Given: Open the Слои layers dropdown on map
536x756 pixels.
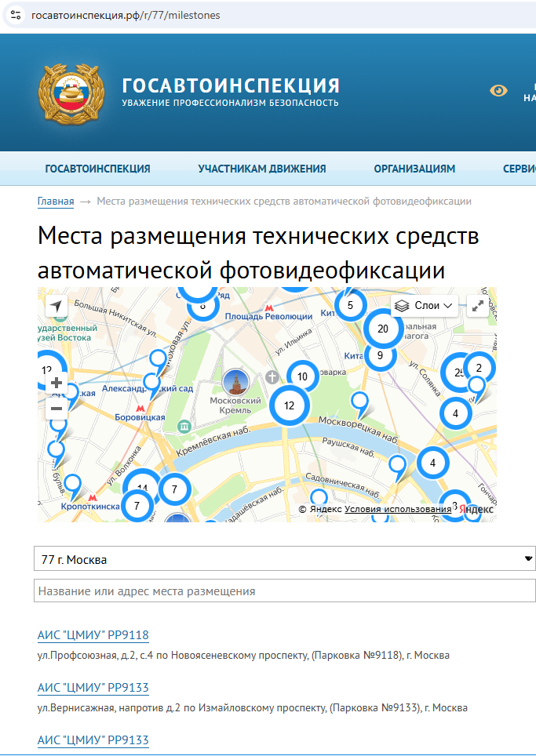Looking at the screenshot, I should 425,306.
